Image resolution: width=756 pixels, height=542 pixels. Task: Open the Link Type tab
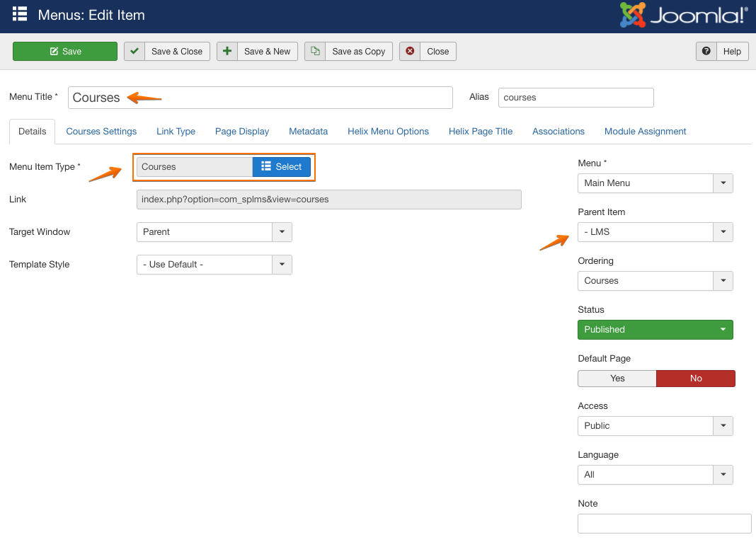[176, 132]
